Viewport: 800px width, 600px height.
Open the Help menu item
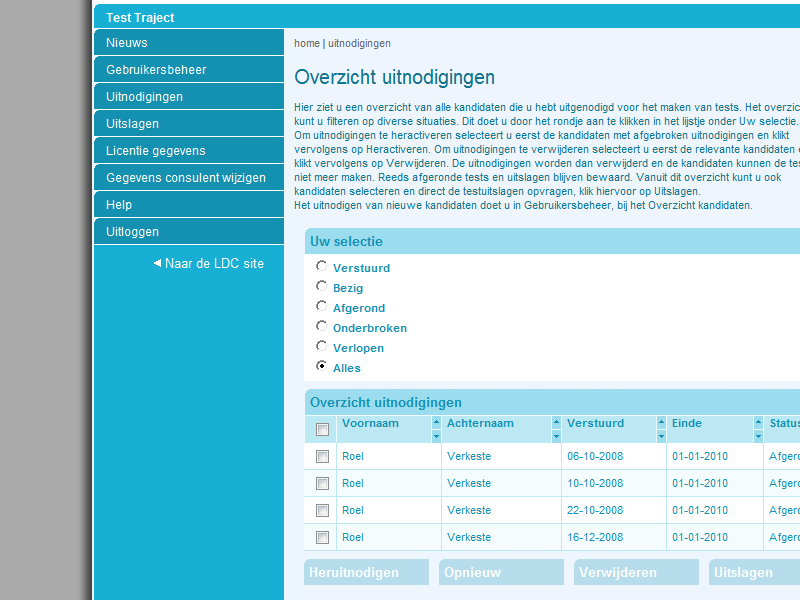[x=189, y=205]
